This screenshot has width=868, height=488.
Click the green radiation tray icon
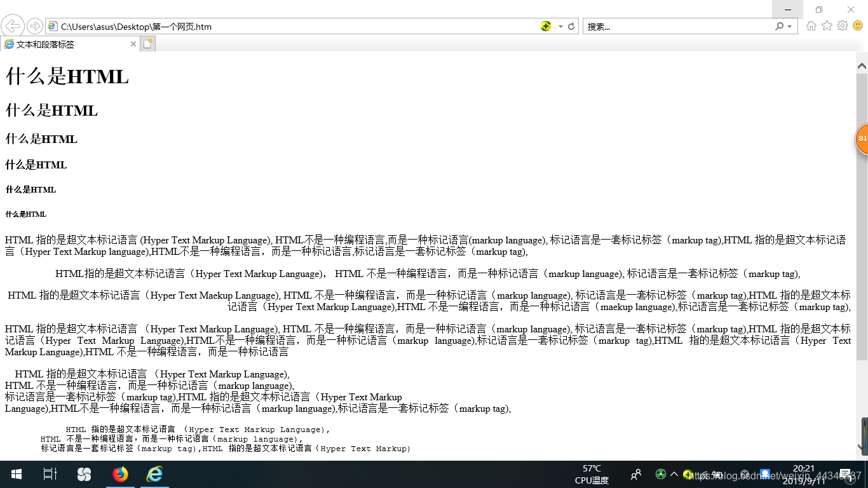661,474
